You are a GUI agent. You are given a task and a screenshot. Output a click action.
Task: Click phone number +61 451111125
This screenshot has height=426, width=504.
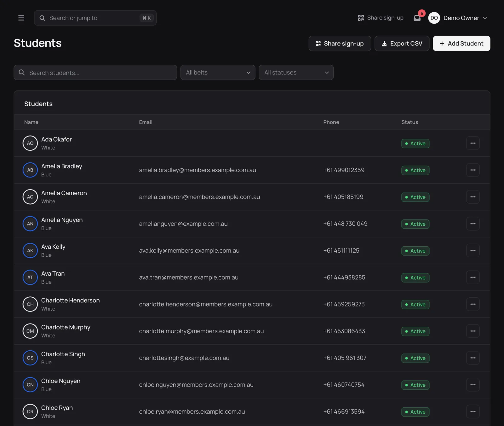pyautogui.click(x=341, y=251)
